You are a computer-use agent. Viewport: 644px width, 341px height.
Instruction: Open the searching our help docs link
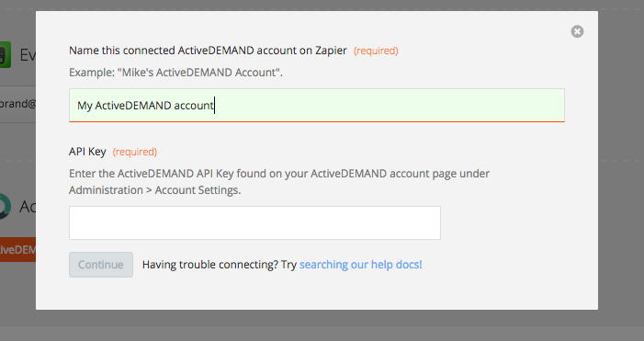point(361,265)
